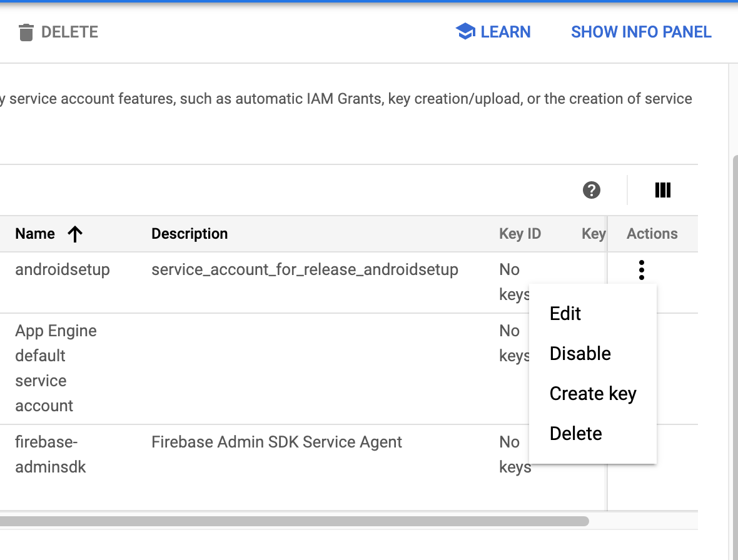Click the Learn graduation cap icon

click(x=465, y=32)
